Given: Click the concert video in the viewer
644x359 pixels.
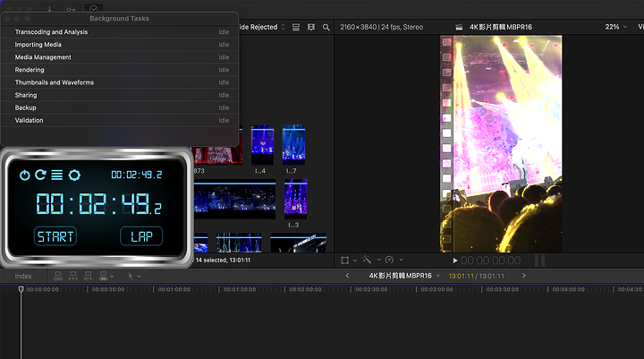Looking at the screenshot, I should point(501,144).
